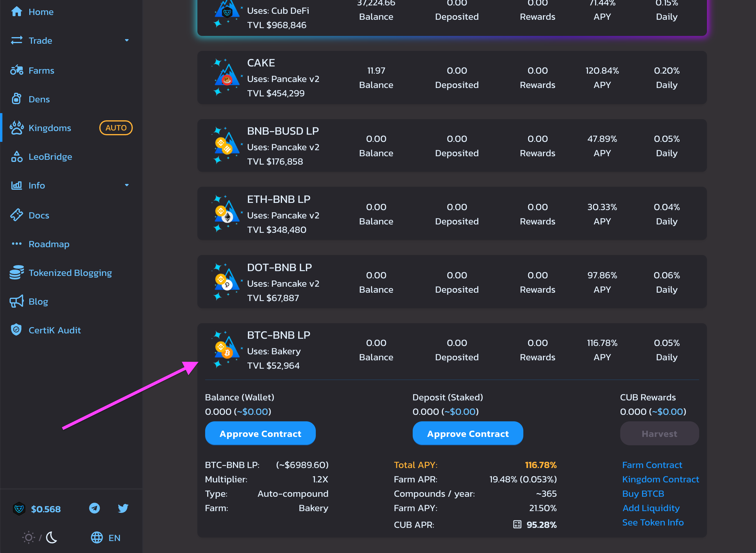Follow the Buy BTCB link

pyautogui.click(x=643, y=493)
